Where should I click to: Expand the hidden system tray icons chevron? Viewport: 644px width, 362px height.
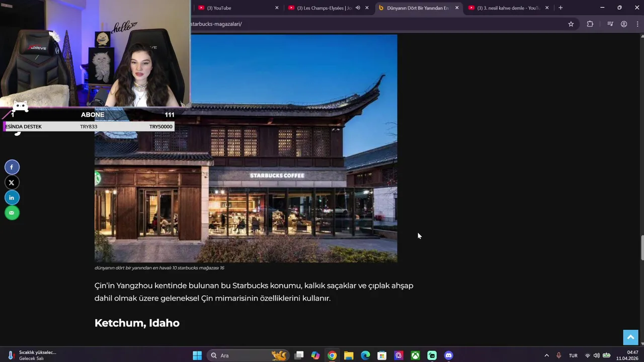pyautogui.click(x=547, y=355)
